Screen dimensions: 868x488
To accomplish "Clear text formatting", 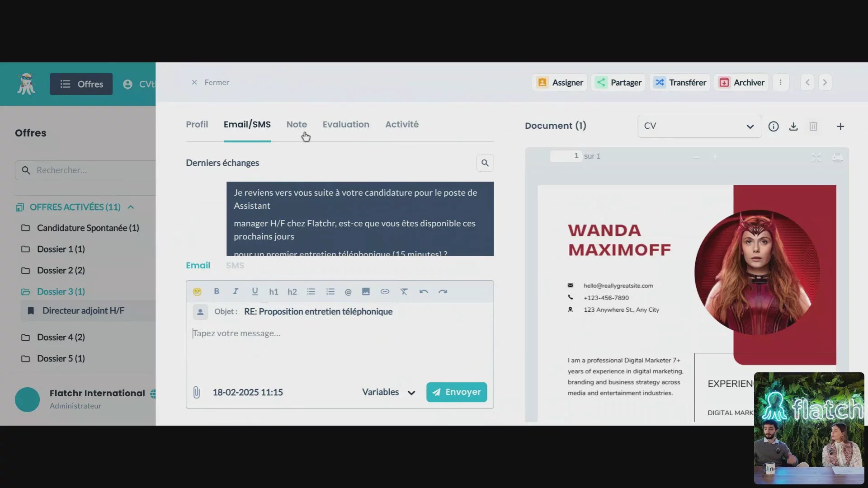I will click(x=404, y=292).
